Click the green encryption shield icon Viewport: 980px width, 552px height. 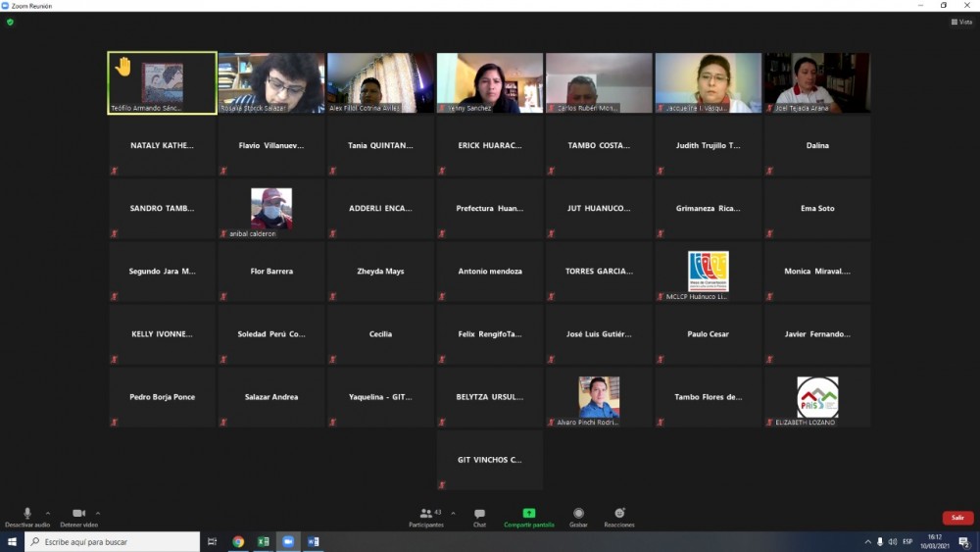coord(10,22)
